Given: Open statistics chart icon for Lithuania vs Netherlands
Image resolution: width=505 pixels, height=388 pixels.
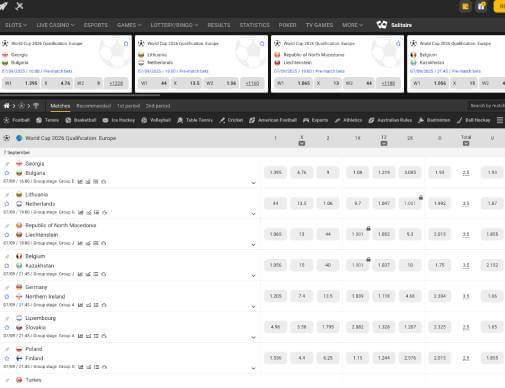Looking at the screenshot, I should pos(80,212).
